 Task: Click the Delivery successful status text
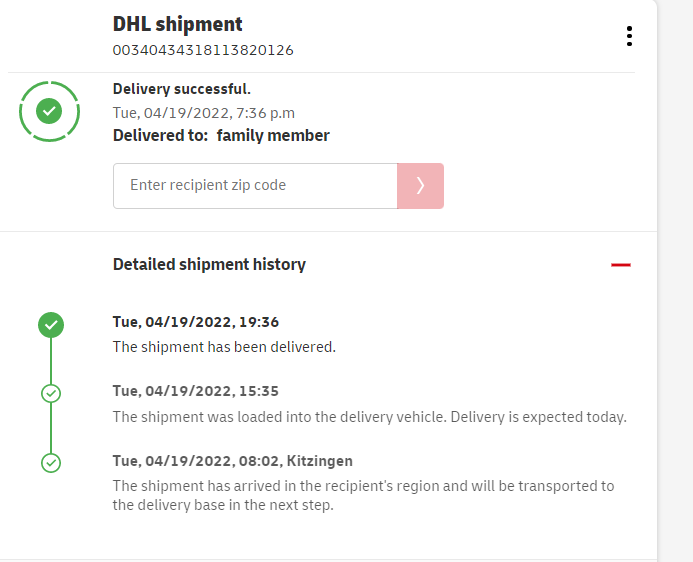click(x=182, y=89)
